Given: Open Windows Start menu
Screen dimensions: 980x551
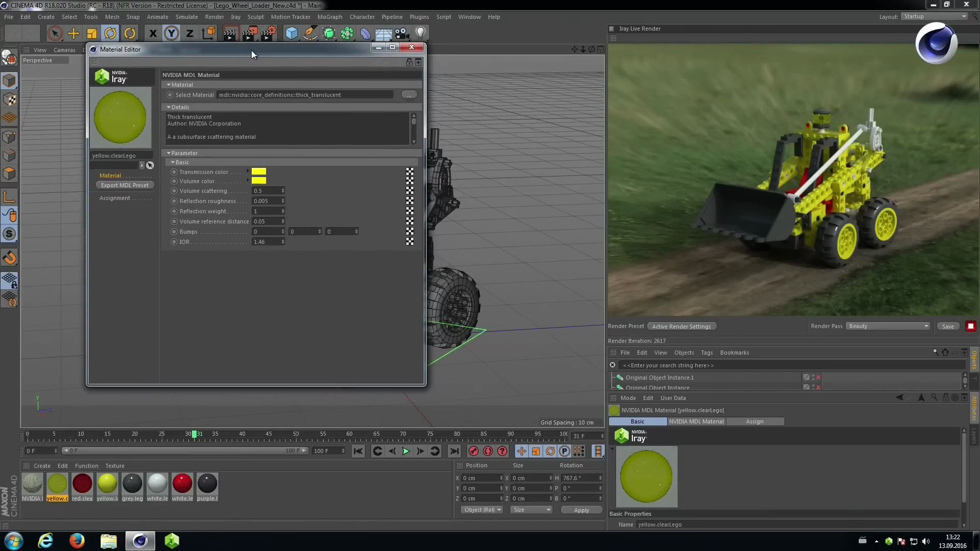Looking at the screenshot, I should click(14, 541).
